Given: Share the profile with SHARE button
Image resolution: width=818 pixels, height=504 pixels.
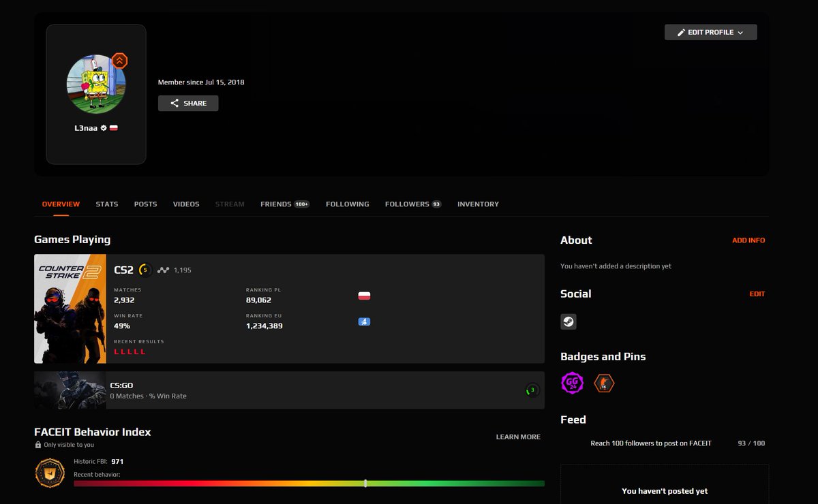Looking at the screenshot, I should [x=188, y=104].
